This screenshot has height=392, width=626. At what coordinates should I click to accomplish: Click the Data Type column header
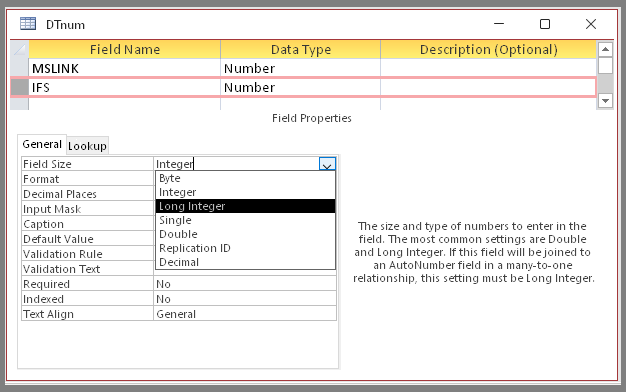pyautogui.click(x=300, y=49)
